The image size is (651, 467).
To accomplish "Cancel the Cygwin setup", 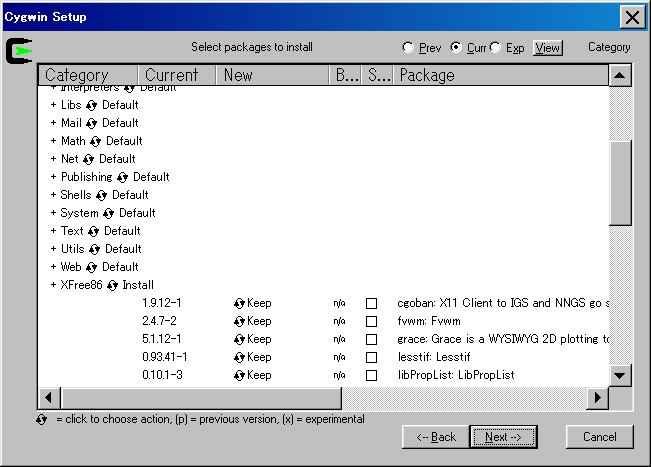I will [600, 437].
